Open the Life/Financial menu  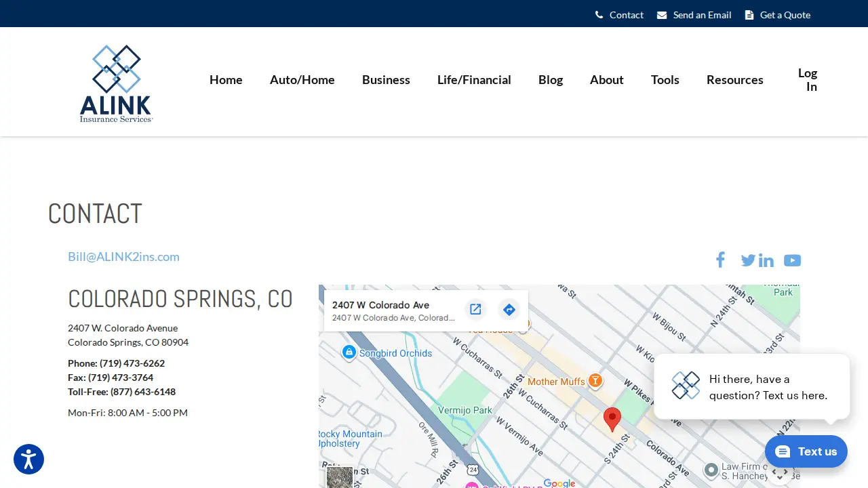pyautogui.click(x=474, y=79)
